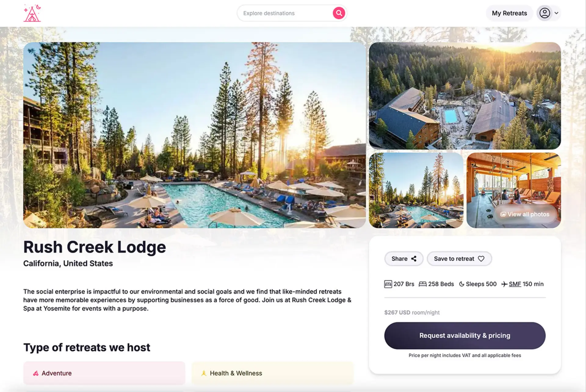Click the bed icon beside 258 Beds

point(422,284)
